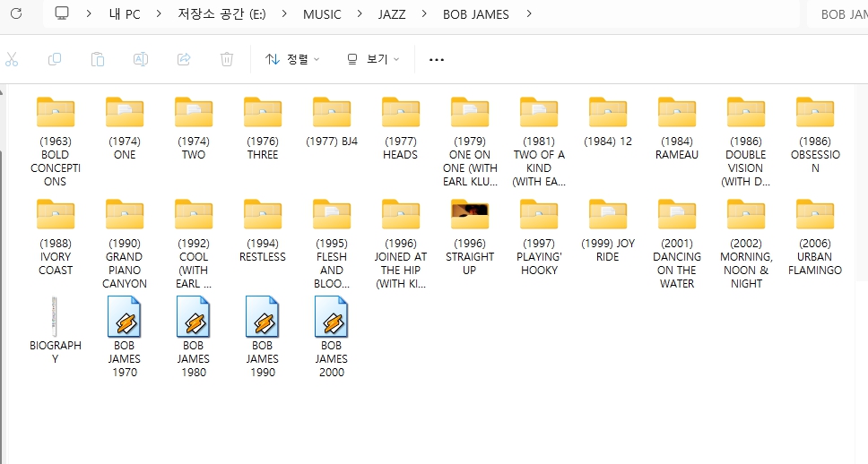868x464 pixels.
Task: Click the Refresh icon in address bar
Action: point(15,14)
